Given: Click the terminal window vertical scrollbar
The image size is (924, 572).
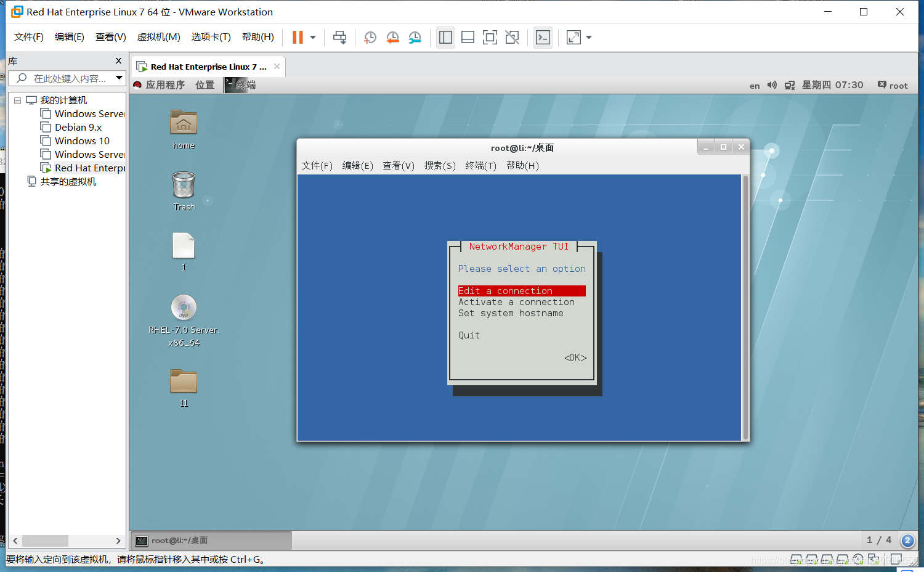Looking at the screenshot, I should click(745, 308).
